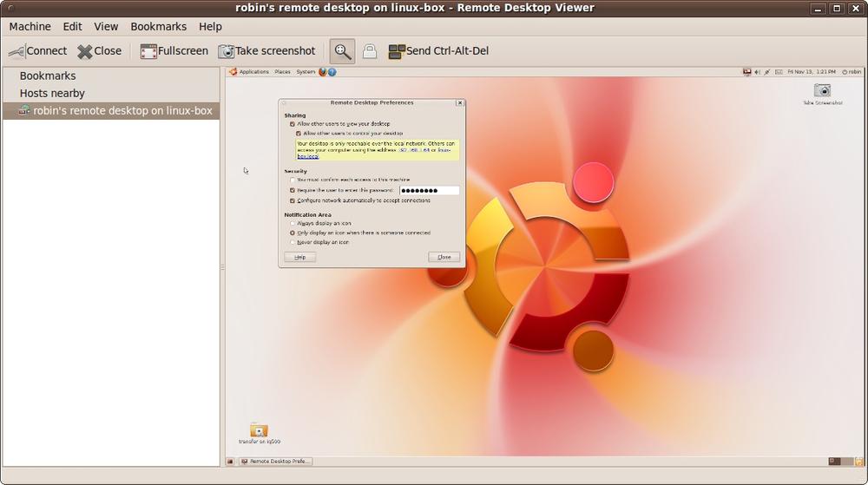Close Preferences dialog with its X button
This screenshot has height=485, width=868.
[x=459, y=103]
